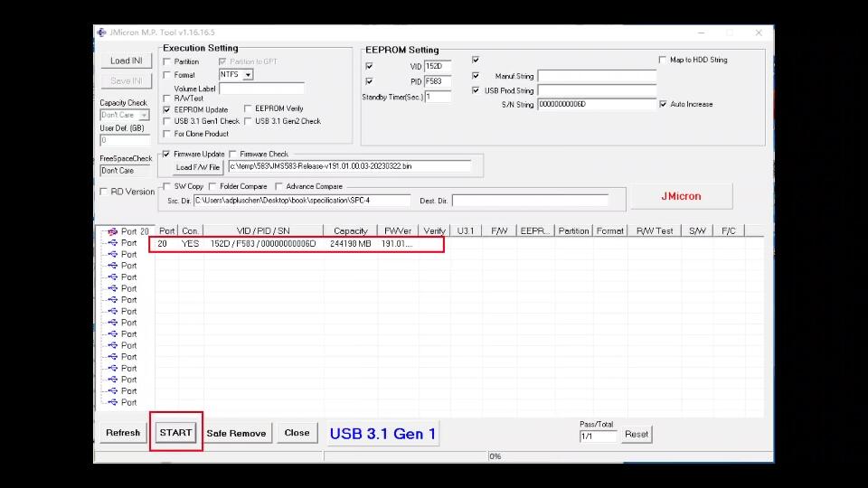Enable For Clone Product option
Image resolution: width=868 pixels, height=488 pixels.
[166, 134]
